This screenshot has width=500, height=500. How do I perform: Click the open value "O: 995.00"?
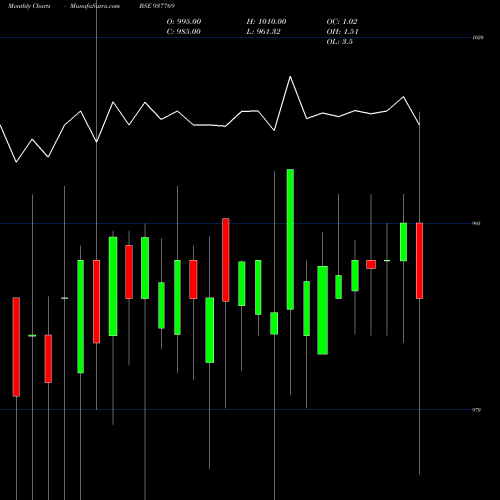pyautogui.click(x=184, y=22)
